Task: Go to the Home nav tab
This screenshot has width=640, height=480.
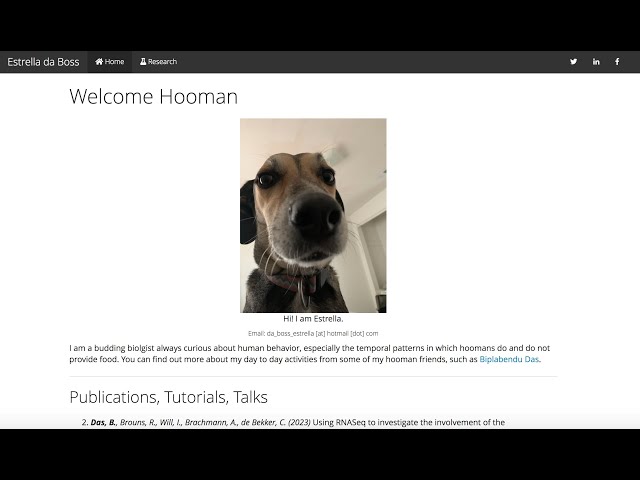Action: click(x=109, y=62)
